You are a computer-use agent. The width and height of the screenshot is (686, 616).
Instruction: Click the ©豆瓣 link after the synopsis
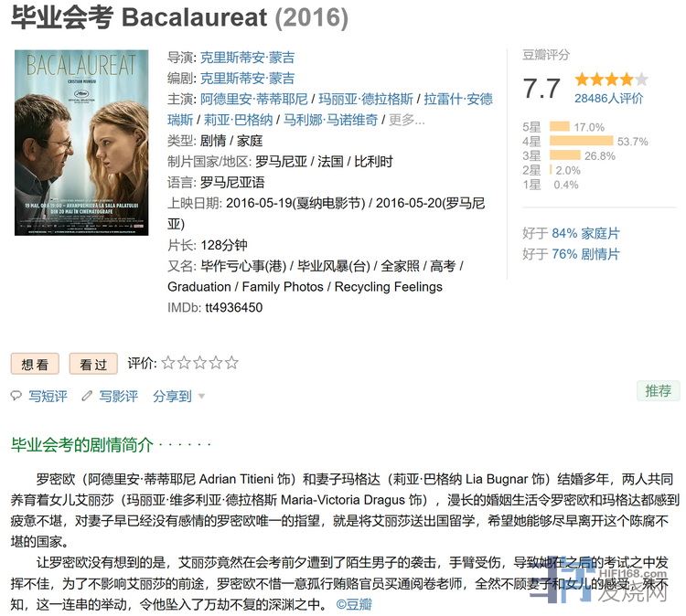pos(354,605)
